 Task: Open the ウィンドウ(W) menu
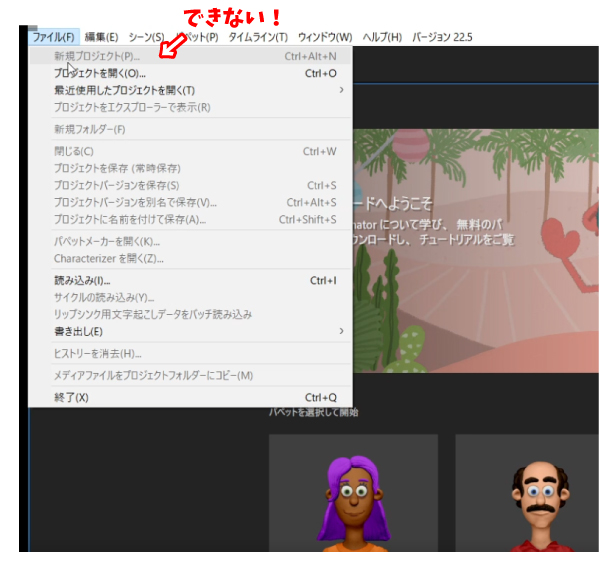[325, 37]
